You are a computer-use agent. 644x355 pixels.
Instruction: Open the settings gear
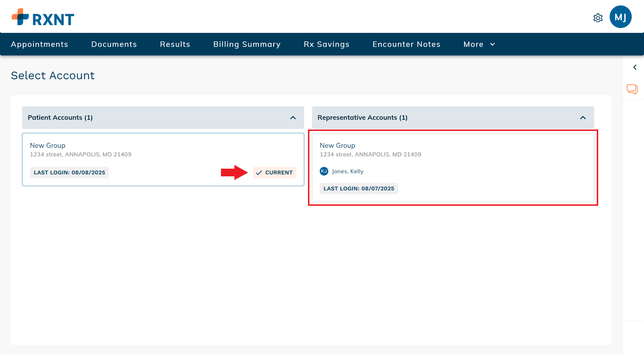[x=598, y=17]
